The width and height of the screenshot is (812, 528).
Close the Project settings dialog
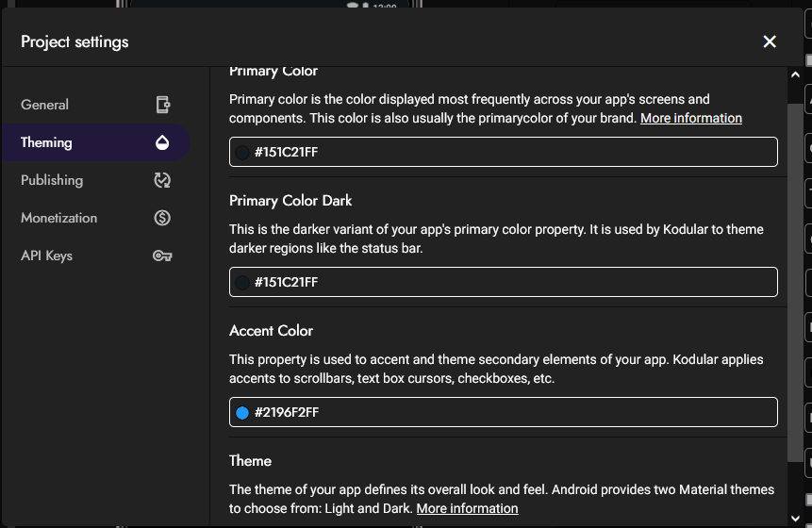click(770, 41)
